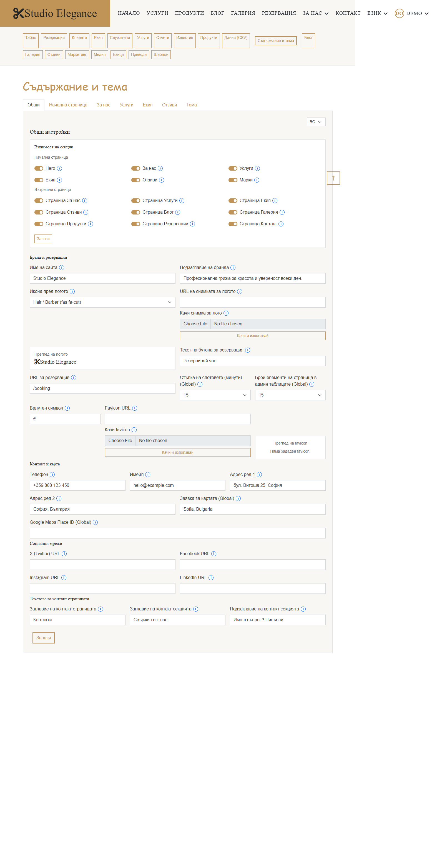
Task: Click info icon for Икона пред логото
Action: click(72, 291)
